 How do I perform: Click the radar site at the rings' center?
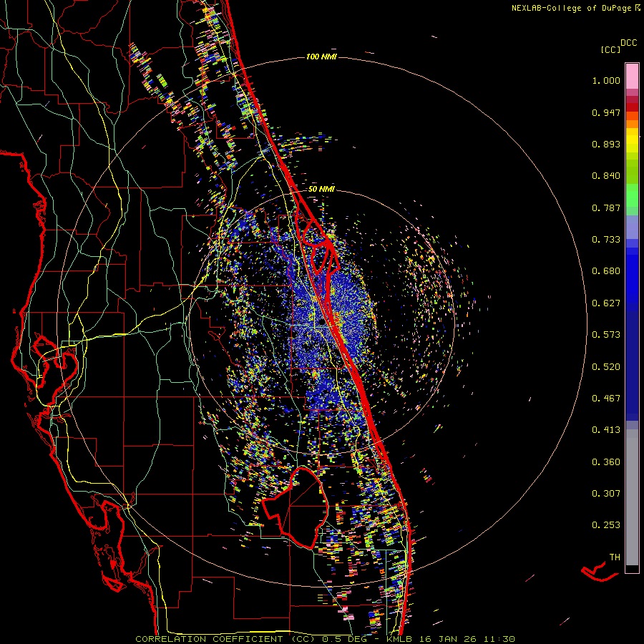321,322
